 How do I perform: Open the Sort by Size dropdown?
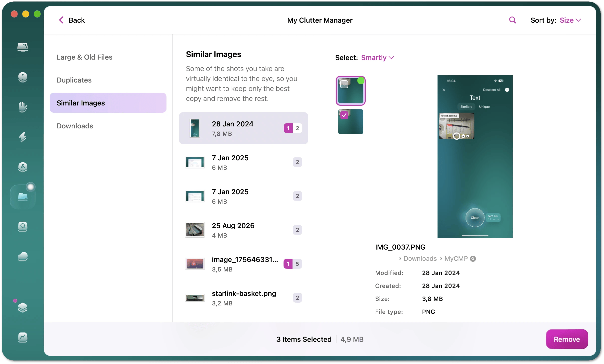coord(571,20)
